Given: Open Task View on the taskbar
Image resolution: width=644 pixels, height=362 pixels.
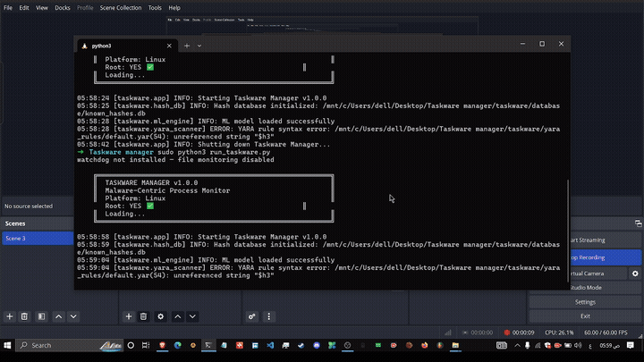Looking at the screenshot, I should coord(146,345).
